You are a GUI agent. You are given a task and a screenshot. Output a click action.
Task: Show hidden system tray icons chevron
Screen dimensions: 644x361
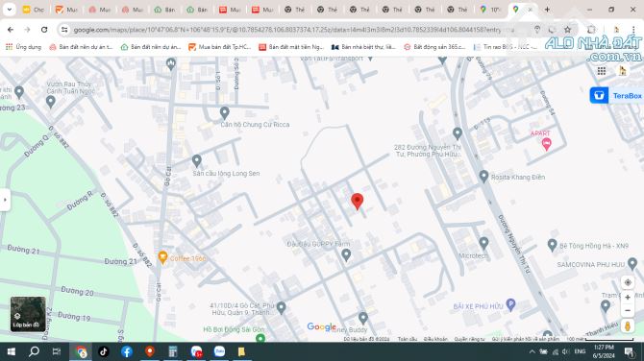(532, 351)
